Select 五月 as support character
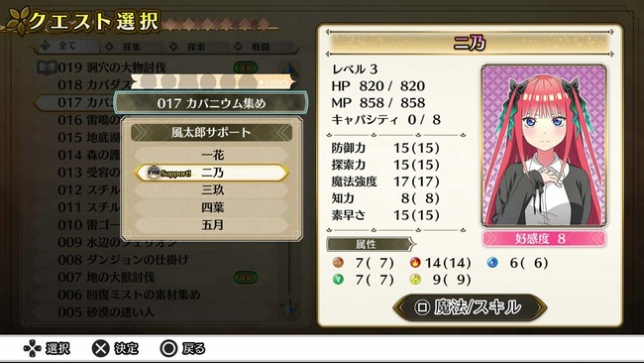 point(211,225)
